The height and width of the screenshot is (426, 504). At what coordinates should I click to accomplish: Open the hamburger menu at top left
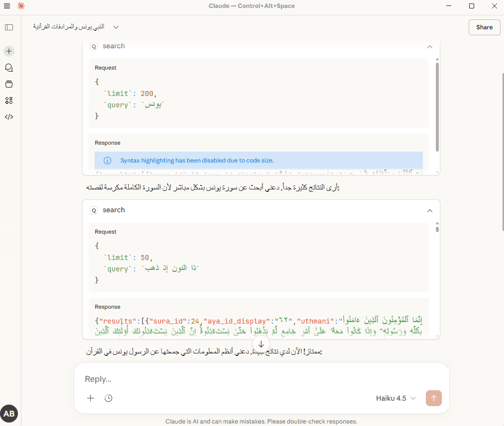pyautogui.click(x=7, y=7)
